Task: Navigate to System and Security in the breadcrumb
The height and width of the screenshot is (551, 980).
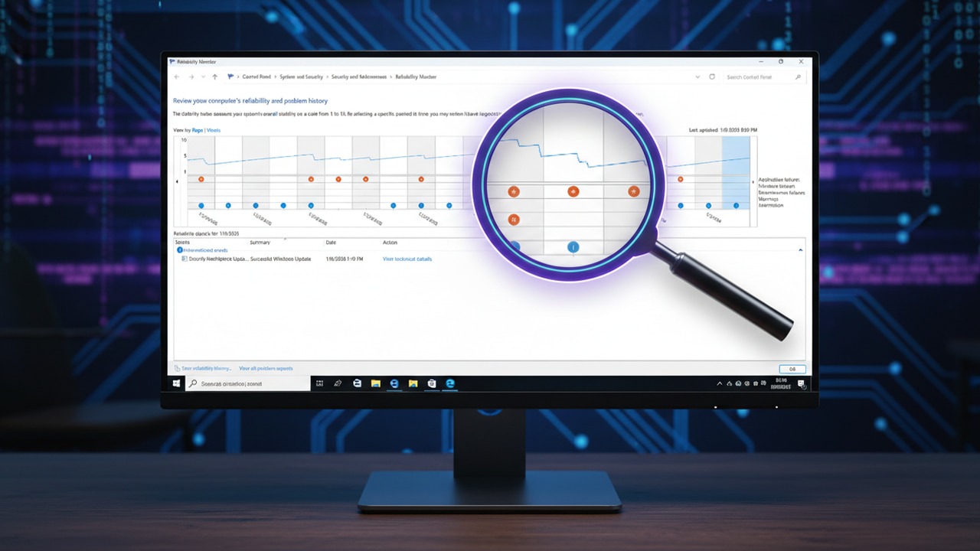Action: [x=301, y=77]
